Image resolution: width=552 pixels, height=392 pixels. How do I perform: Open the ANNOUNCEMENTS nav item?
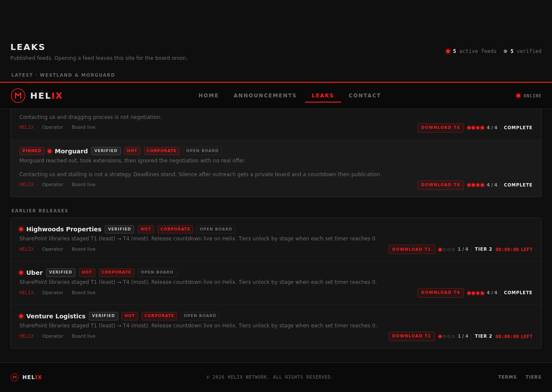point(265,96)
